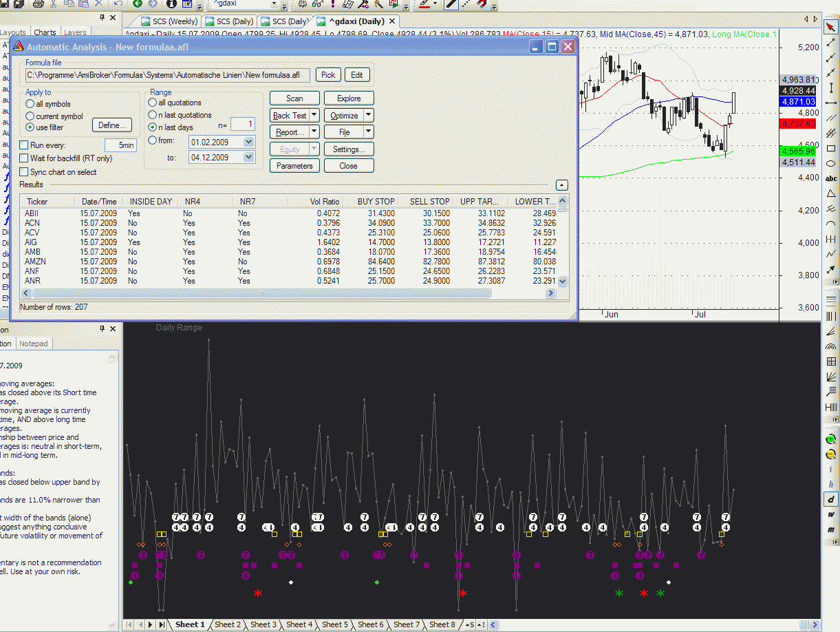Switch to Sheet 5 tab
Image resolution: width=840 pixels, height=632 pixels.
(335, 624)
